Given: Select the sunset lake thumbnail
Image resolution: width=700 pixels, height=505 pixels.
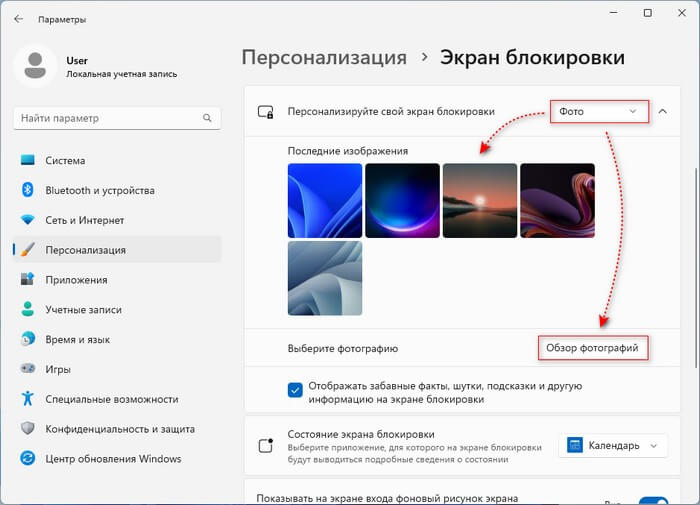Looking at the screenshot, I should pos(480,200).
